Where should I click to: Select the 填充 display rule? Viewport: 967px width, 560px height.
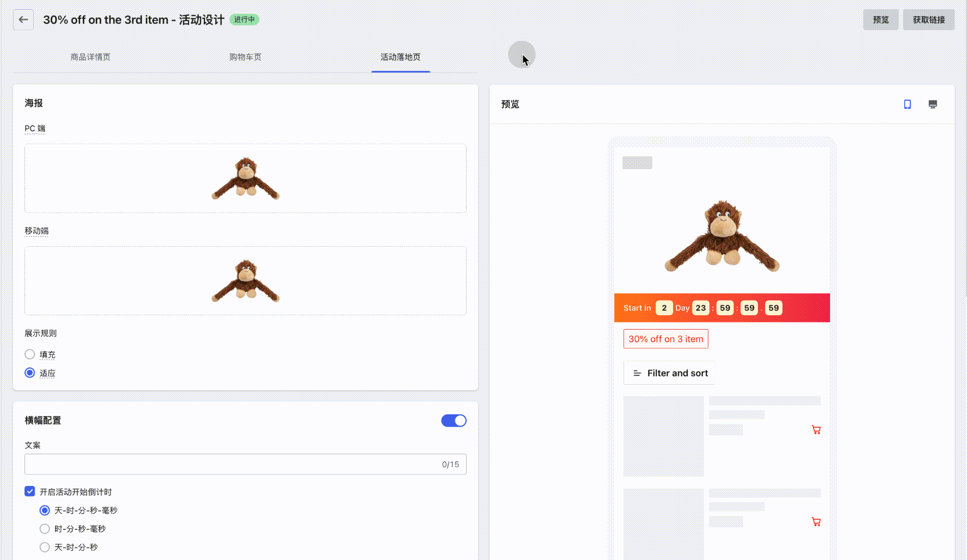click(30, 354)
